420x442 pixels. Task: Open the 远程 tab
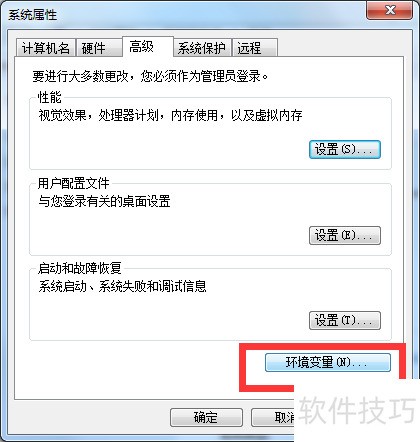click(x=255, y=48)
